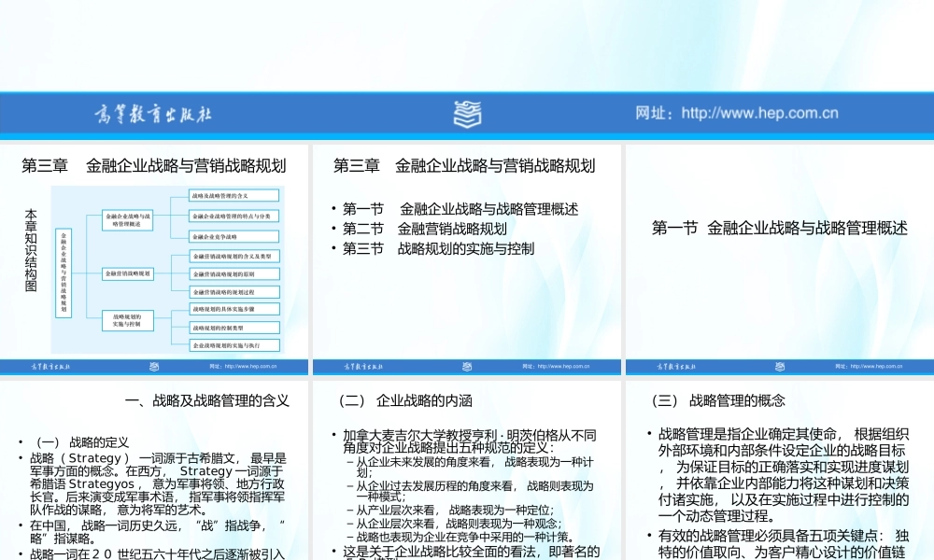This screenshot has height=560, width=934.
Task: Click the book-stack HEP logo in the blue header
Action: coord(467,113)
